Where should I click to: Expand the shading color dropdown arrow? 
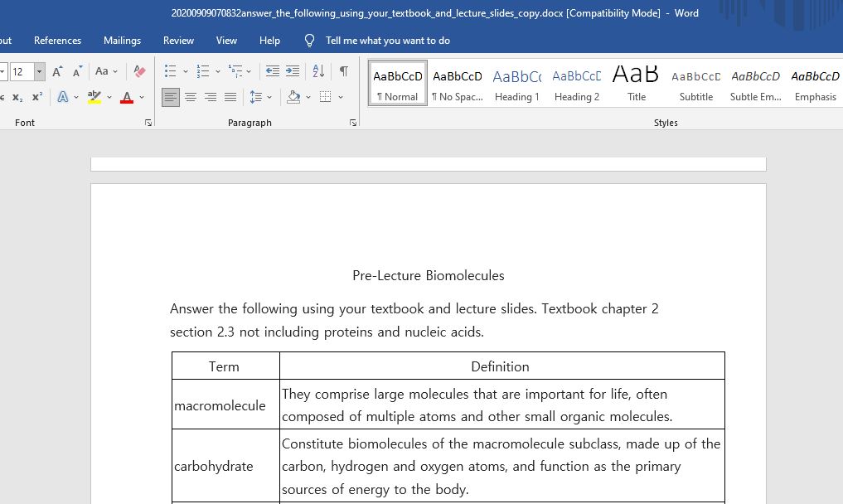pyautogui.click(x=308, y=98)
